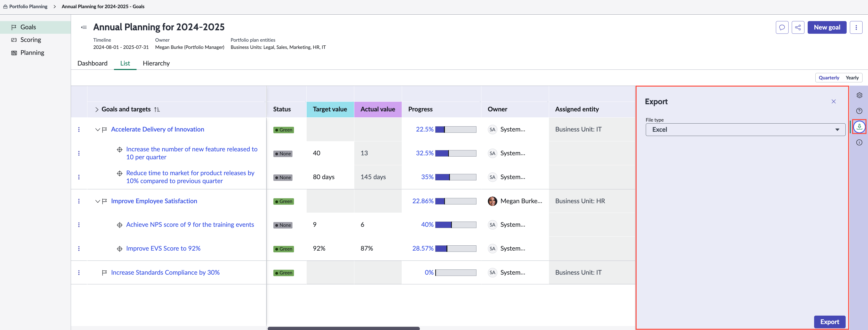Click the Export button at the bottom
This screenshot has height=330, width=868.
(830, 322)
